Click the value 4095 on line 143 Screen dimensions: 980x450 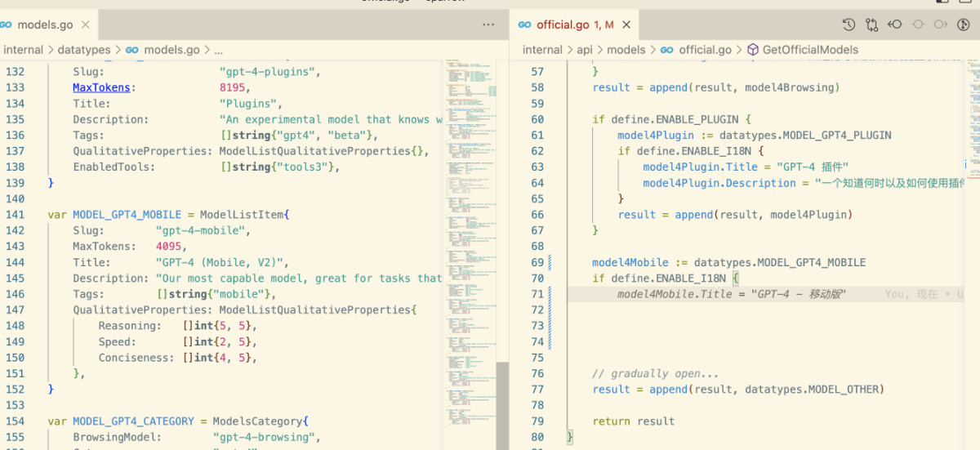point(168,247)
